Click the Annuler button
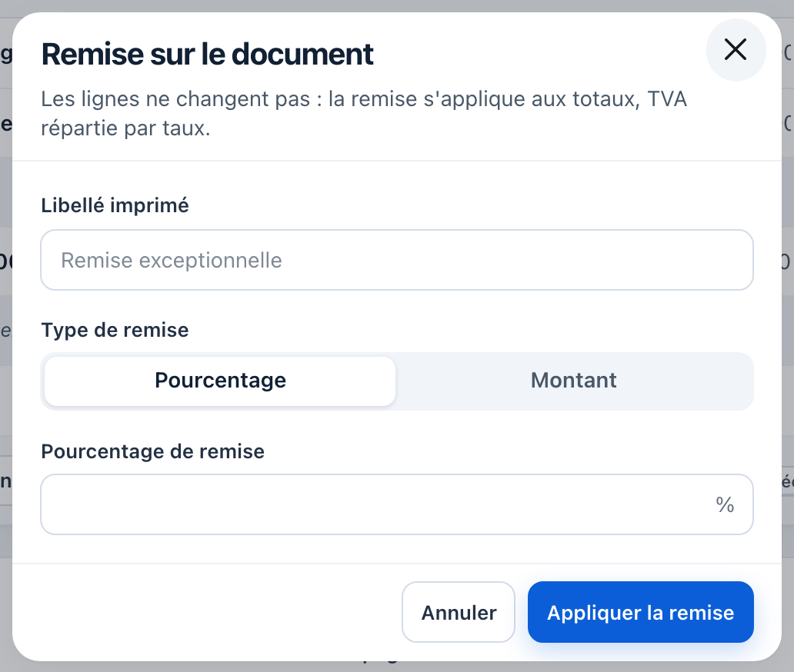 459,612
